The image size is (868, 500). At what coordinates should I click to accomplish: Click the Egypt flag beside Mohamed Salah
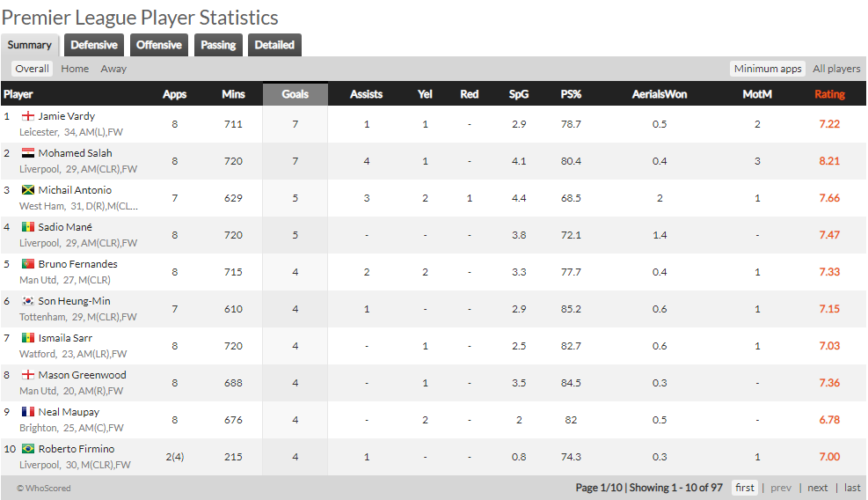tap(27, 153)
